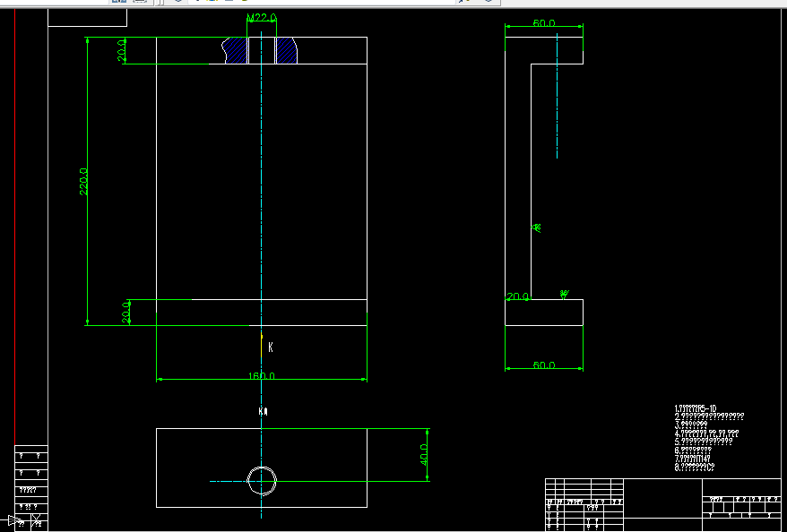
Task: Click the UCS arrow icon at drawing corner
Action: tap(15, 520)
